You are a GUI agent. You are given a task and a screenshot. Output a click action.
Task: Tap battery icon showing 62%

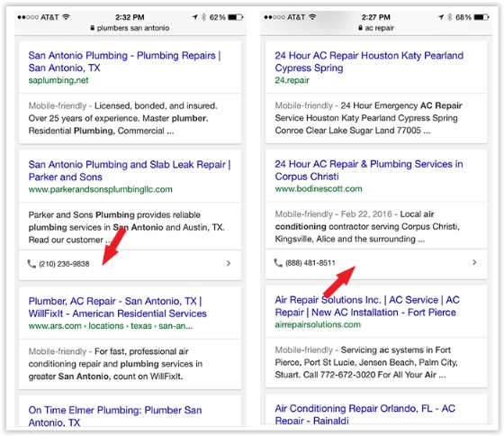[x=235, y=17]
